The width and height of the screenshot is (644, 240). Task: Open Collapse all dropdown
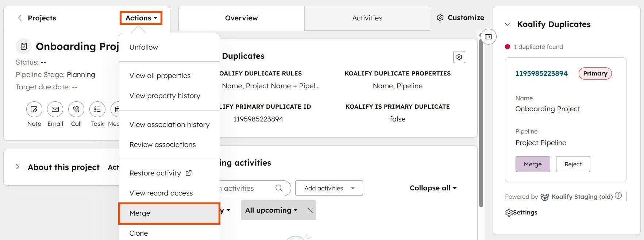tap(433, 188)
